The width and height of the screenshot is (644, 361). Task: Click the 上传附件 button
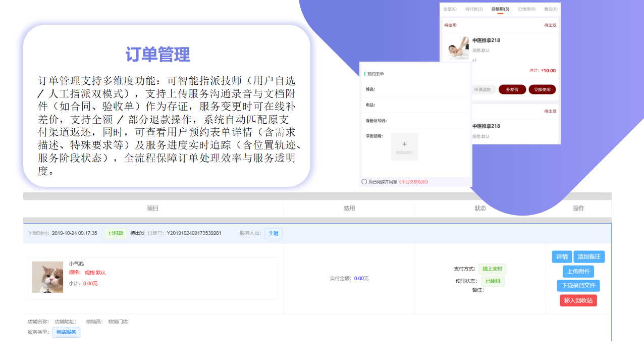pyautogui.click(x=578, y=272)
